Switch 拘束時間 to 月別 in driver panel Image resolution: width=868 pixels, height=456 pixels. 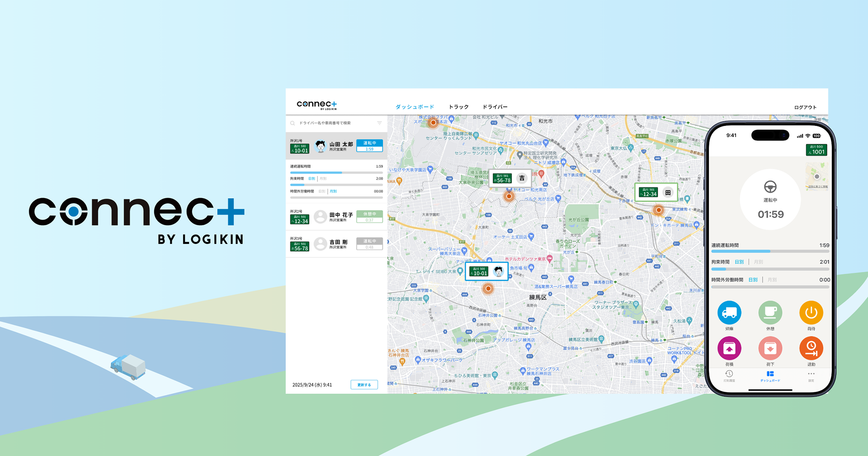[323, 179]
